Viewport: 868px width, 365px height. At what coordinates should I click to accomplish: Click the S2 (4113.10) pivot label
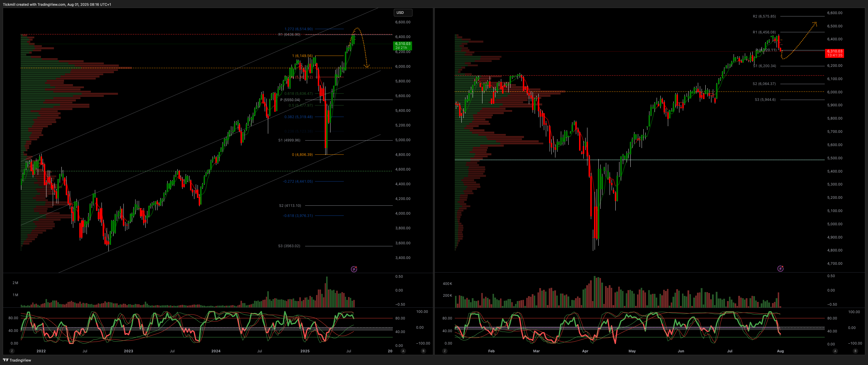point(290,205)
